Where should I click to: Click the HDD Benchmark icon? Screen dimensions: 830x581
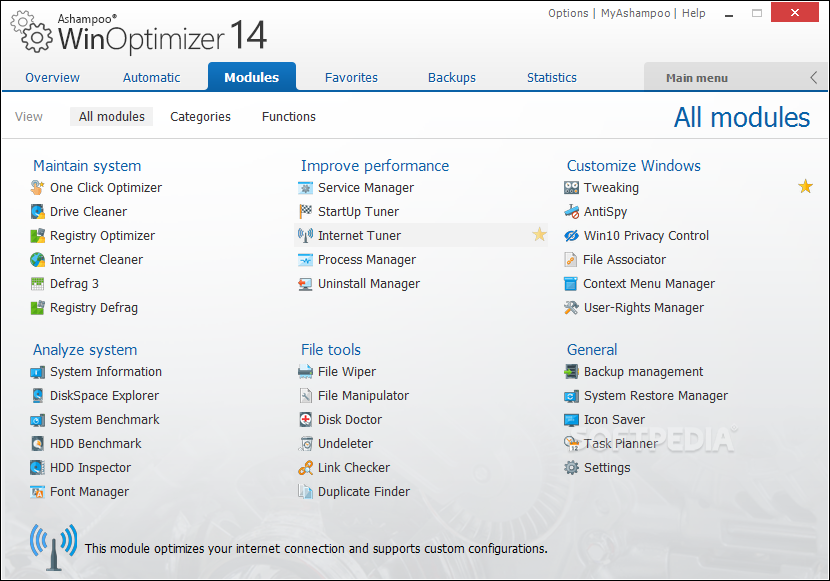point(37,444)
